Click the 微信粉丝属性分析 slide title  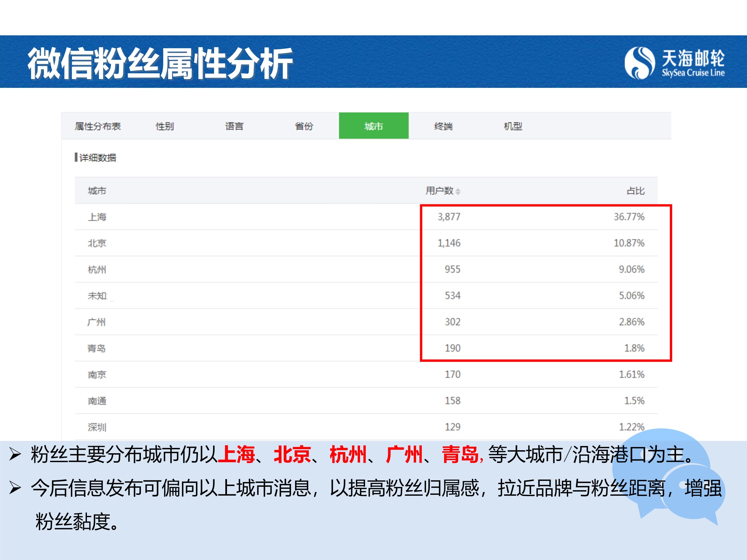pos(160,63)
